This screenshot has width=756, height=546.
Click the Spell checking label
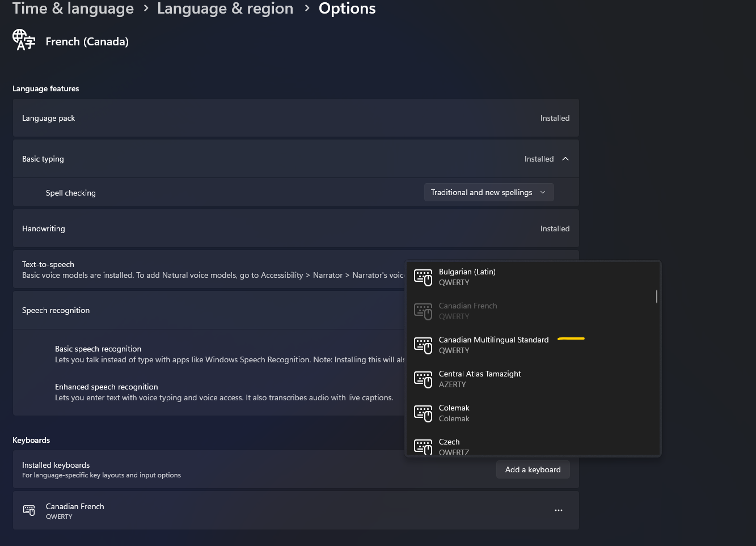[x=71, y=193]
